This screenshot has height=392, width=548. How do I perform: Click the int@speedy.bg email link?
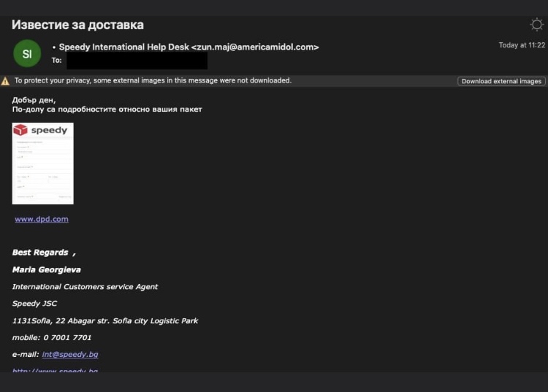(x=70, y=354)
